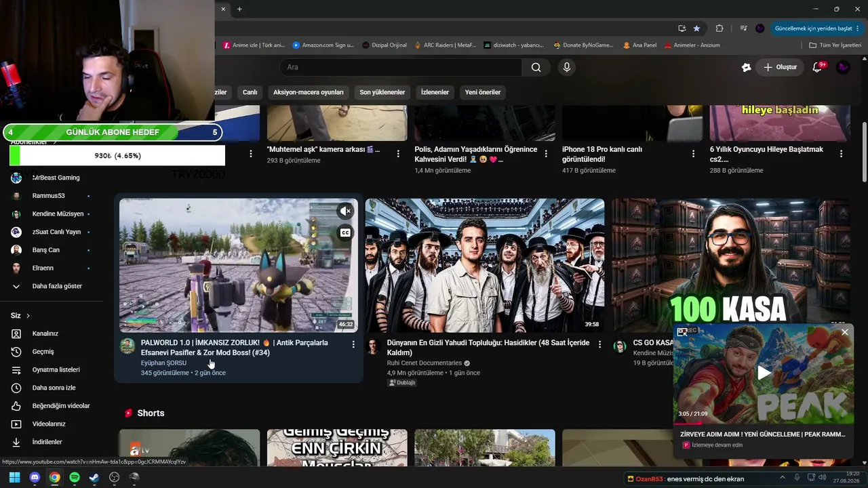This screenshot has height=488, width=868.
Task: Open options for the Polis, Adamın video
Action: tap(546, 154)
